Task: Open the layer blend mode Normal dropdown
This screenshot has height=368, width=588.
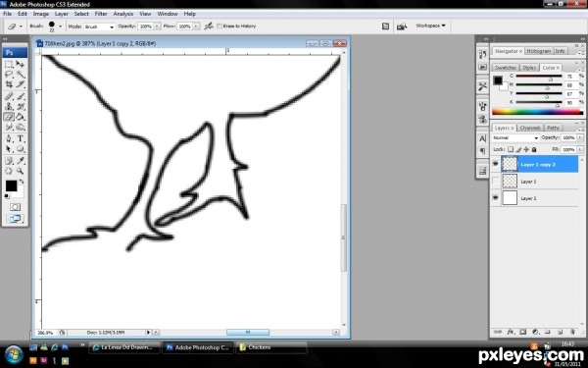Action: point(515,137)
